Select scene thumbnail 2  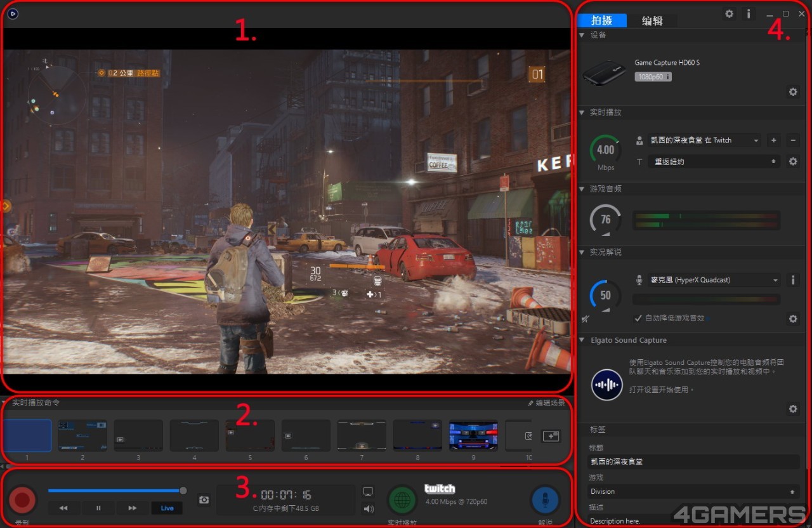[x=82, y=435]
